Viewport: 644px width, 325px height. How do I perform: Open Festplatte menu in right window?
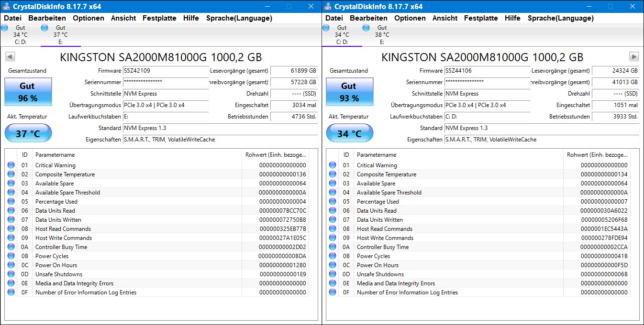[481, 18]
